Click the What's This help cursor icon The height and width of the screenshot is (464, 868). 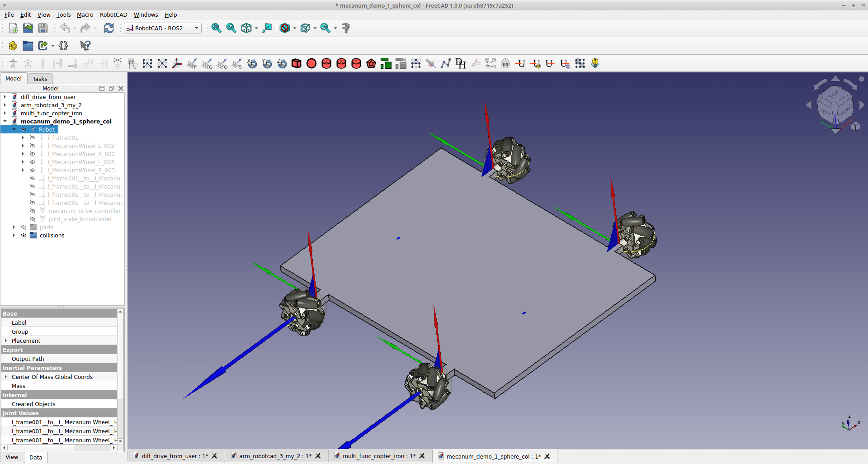click(x=85, y=46)
